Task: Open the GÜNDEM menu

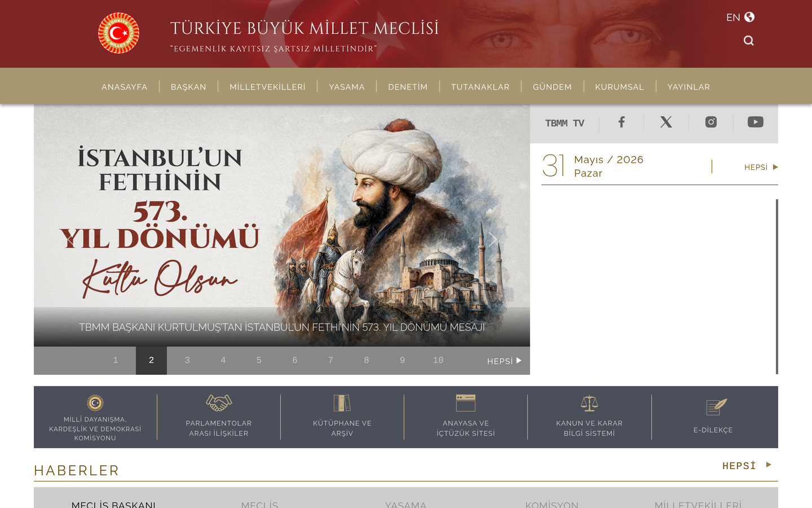Action: click(x=552, y=87)
